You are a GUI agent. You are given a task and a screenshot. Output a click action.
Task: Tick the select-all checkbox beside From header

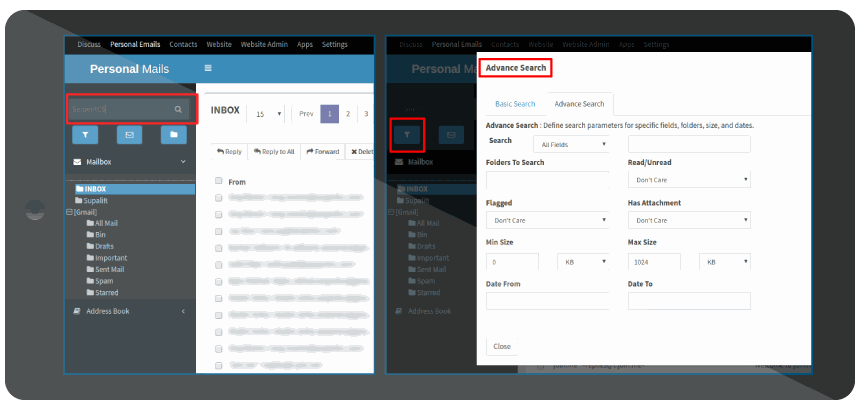218,181
